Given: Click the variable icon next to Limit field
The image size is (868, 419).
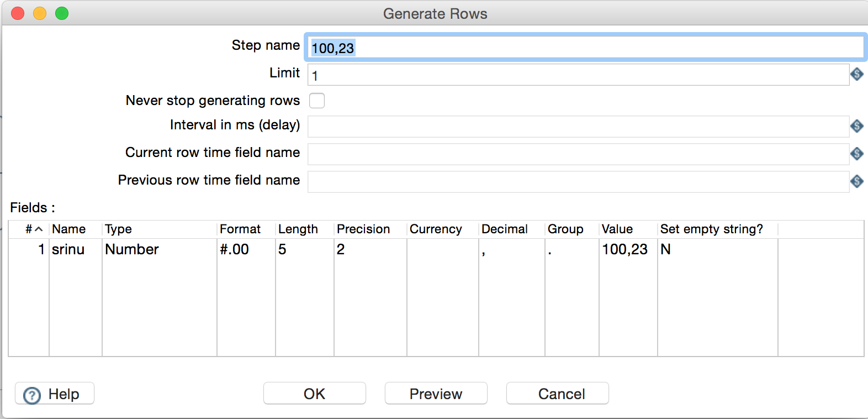Looking at the screenshot, I should tap(857, 74).
